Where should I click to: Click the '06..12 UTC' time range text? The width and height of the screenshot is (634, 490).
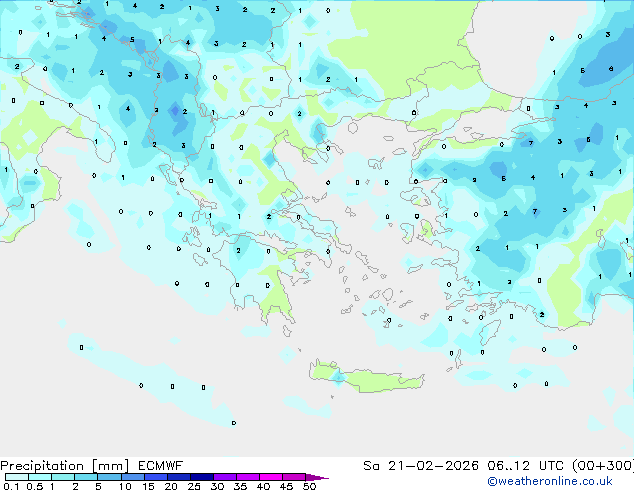pyautogui.click(x=525, y=466)
